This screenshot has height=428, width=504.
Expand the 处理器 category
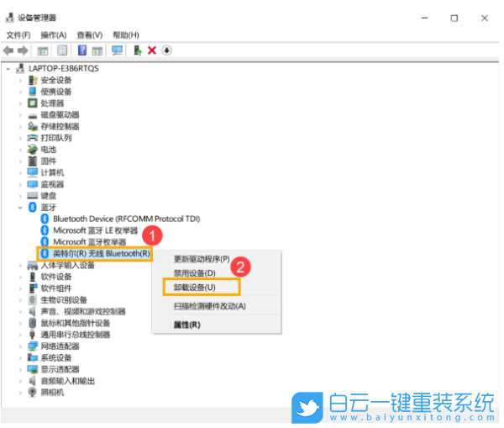[x=20, y=103]
